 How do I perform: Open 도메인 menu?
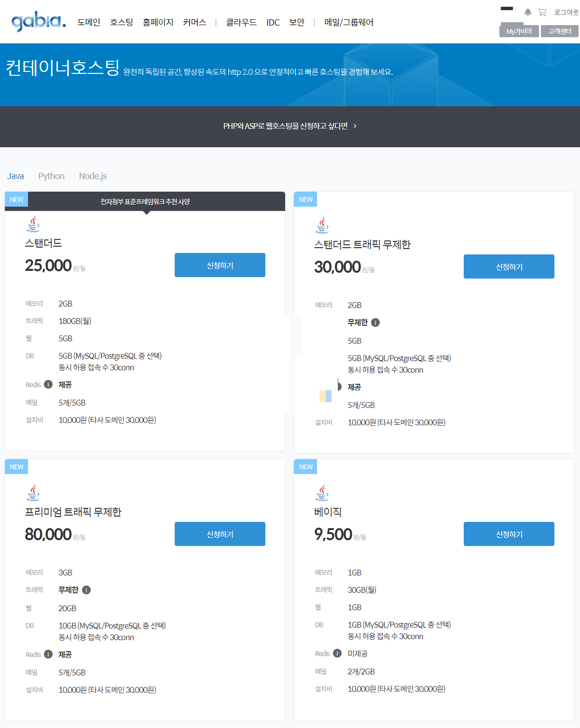89,22
